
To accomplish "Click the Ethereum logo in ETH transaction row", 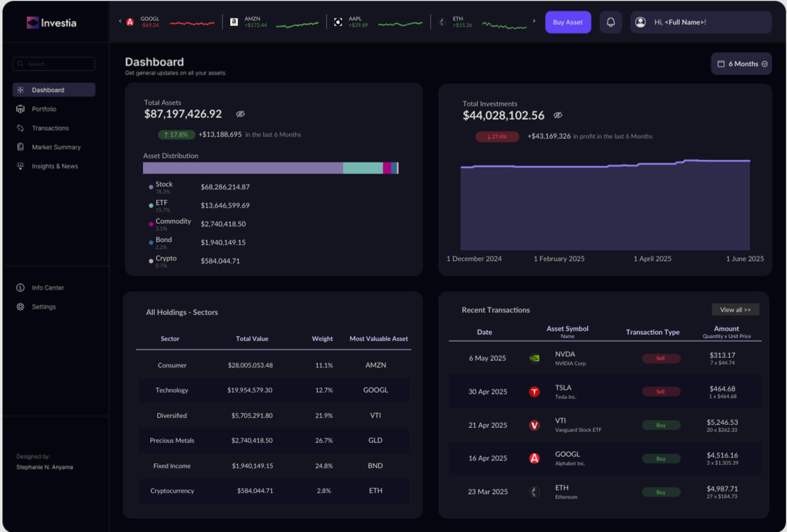I will pos(534,492).
